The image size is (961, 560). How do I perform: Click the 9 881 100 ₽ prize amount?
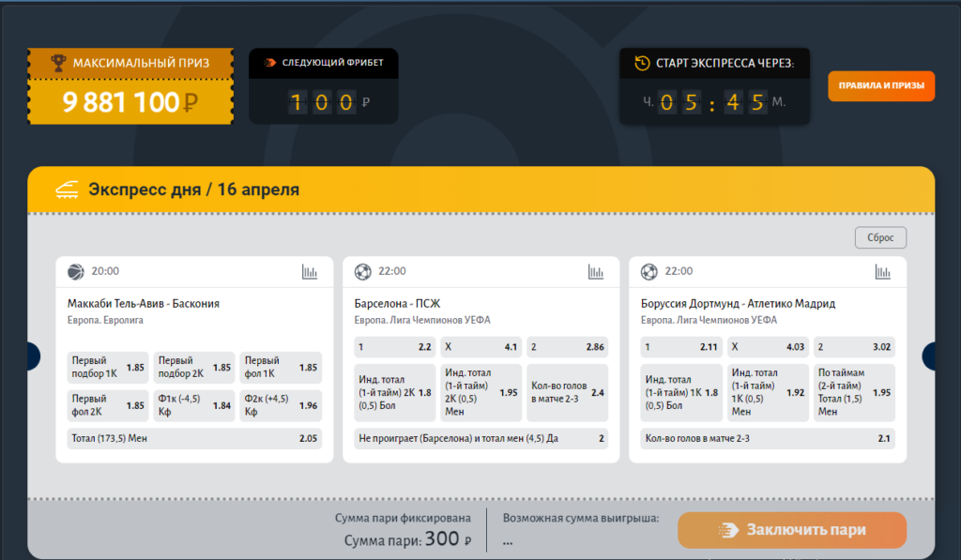(130, 102)
